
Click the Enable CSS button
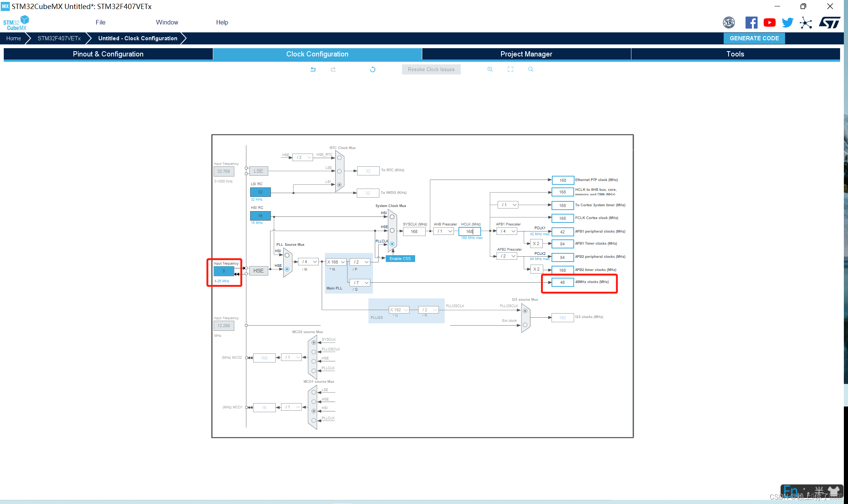400,259
